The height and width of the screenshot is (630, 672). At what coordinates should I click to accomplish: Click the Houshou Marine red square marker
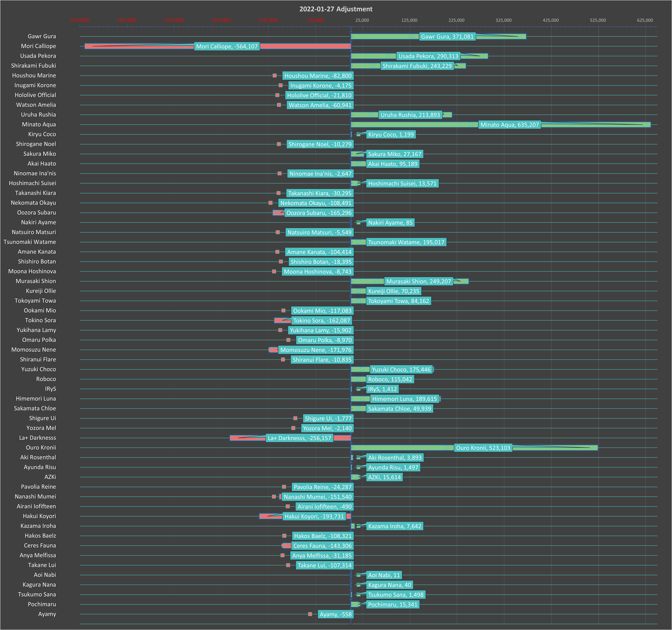click(x=274, y=76)
